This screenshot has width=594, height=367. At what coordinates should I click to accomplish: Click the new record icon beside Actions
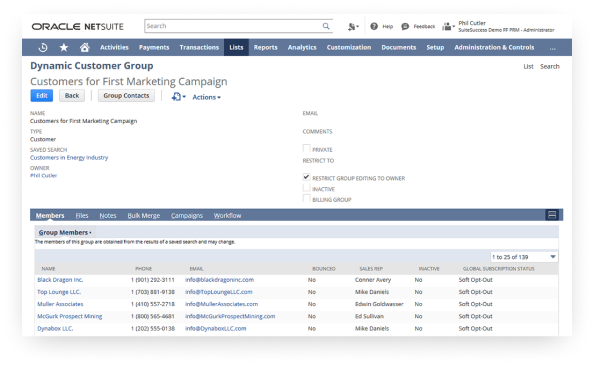click(178, 97)
